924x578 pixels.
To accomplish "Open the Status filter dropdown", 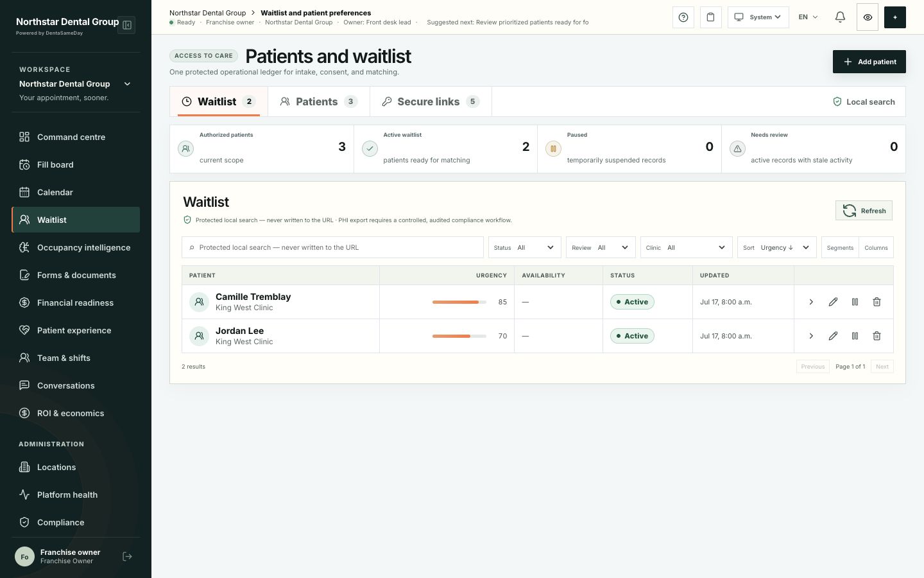I will [x=525, y=248].
